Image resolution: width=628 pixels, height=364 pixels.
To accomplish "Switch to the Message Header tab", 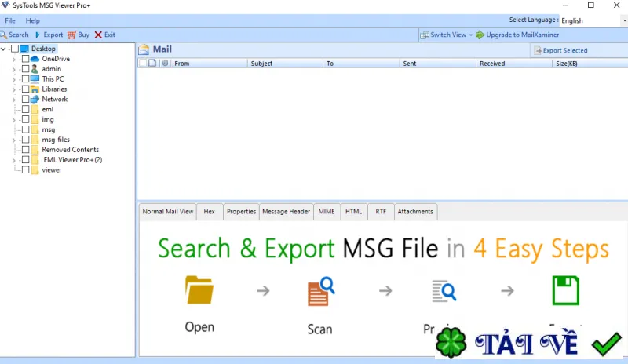I will tap(286, 212).
